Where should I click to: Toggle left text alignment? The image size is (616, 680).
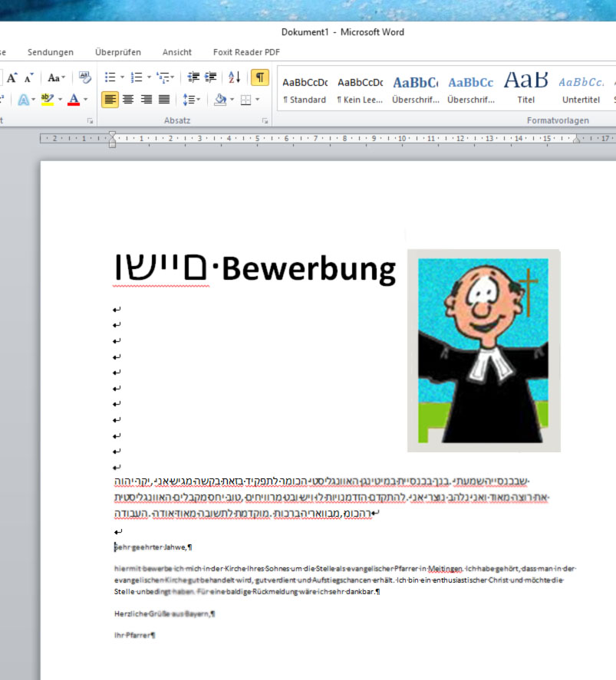coord(110,100)
